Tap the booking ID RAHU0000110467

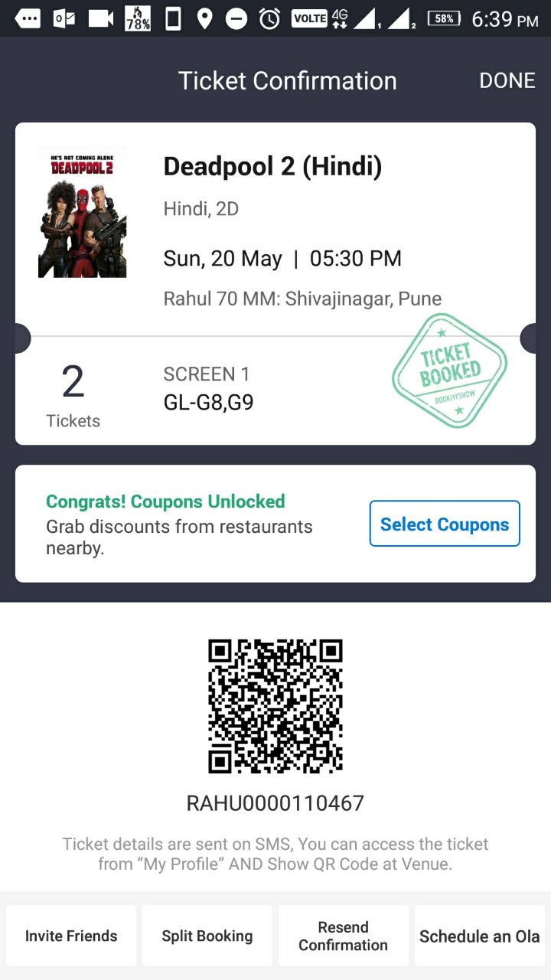pyautogui.click(x=275, y=803)
